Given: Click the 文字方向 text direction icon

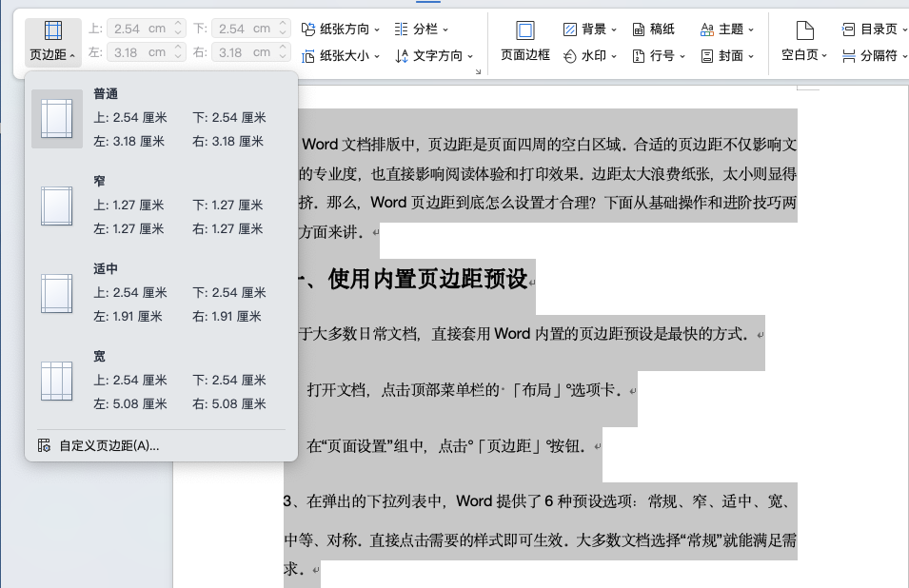Looking at the screenshot, I should [401, 56].
